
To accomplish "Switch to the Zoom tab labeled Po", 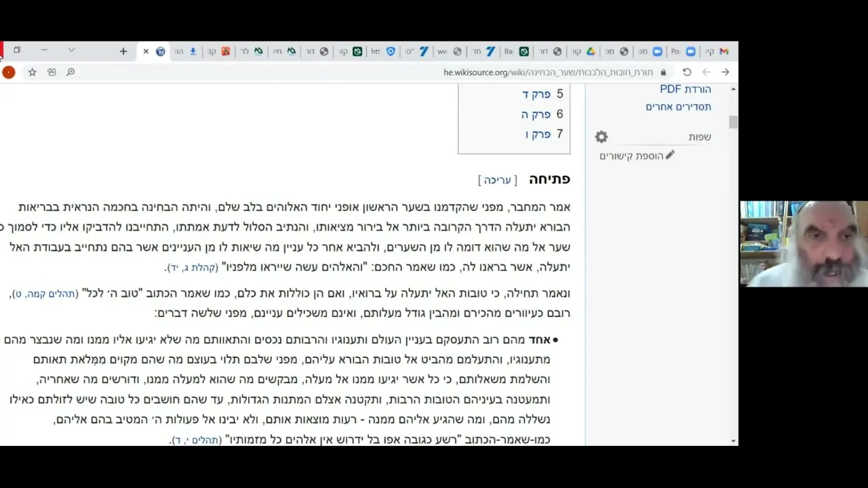I will (684, 52).
